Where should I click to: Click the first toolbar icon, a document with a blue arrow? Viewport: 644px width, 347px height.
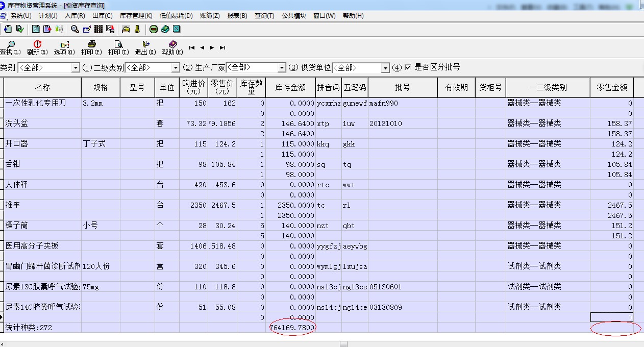tap(8, 29)
